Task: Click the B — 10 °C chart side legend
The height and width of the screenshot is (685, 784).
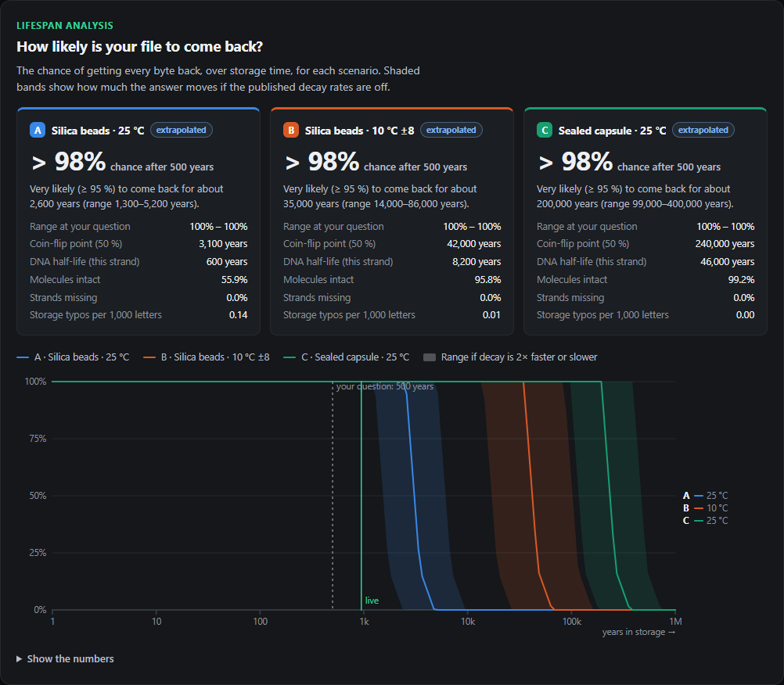Action: tap(705, 508)
